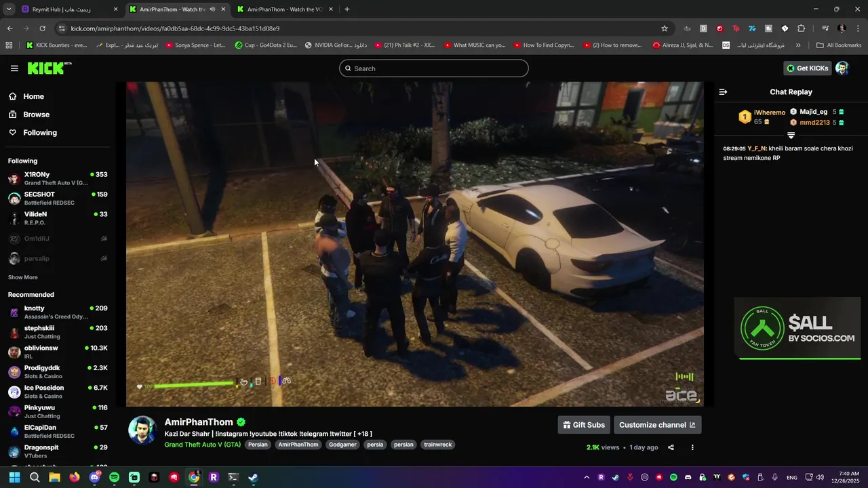Open File Explorer from taskbar

point(54,477)
